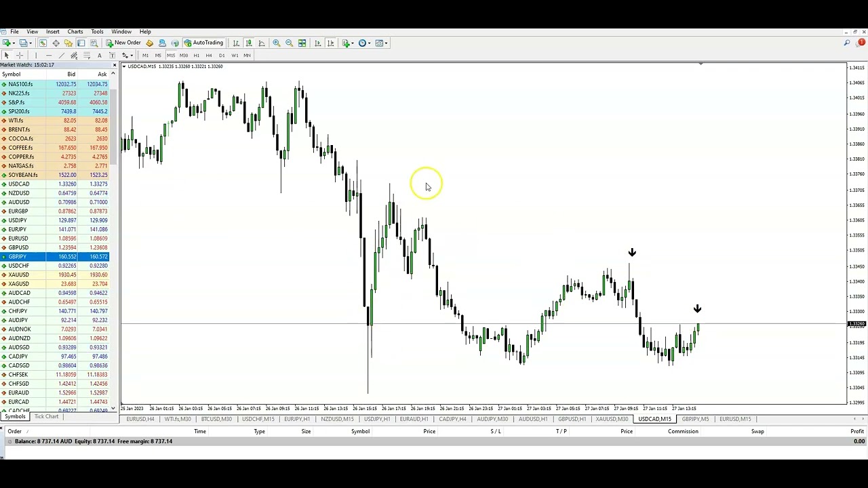Switch to M1 timeframe

tap(145, 56)
